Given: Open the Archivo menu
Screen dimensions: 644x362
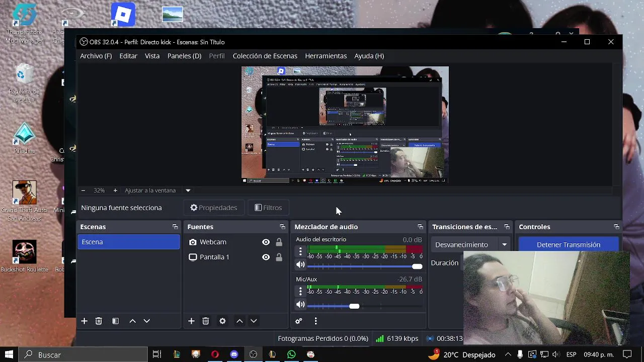Looking at the screenshot, I should tap(96, 56).
